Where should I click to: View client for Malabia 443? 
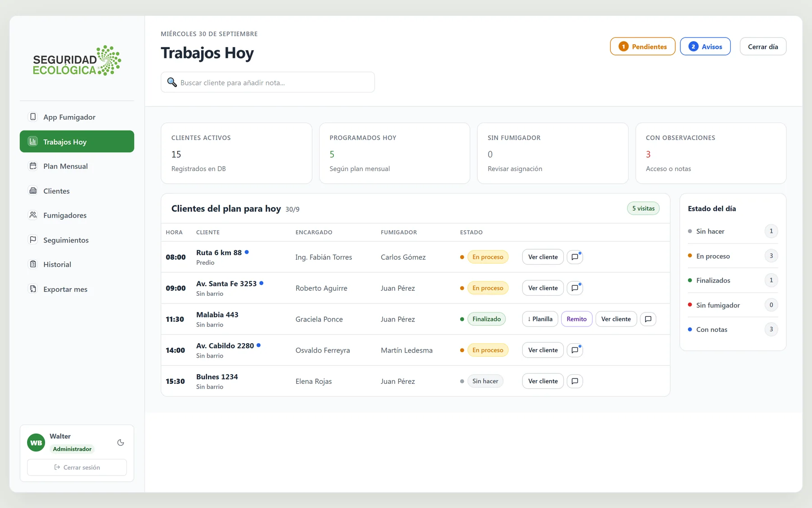pos(616,319)
